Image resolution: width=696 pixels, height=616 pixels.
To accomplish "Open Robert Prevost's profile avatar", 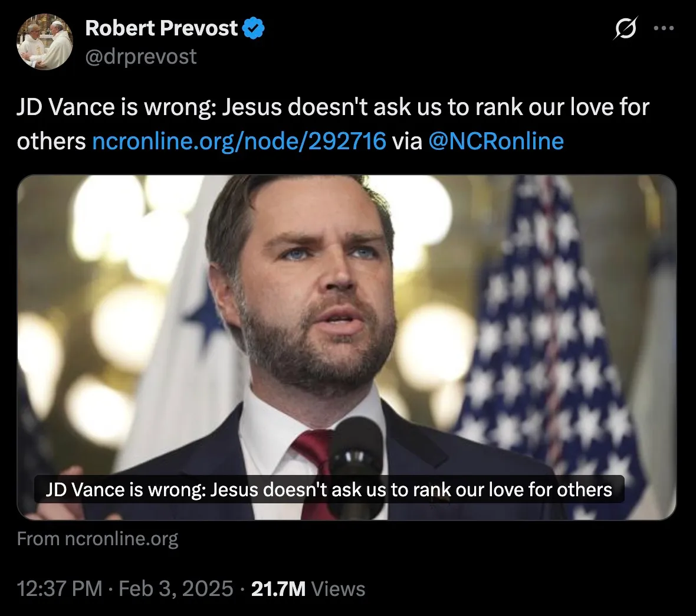I will [44, 41].
